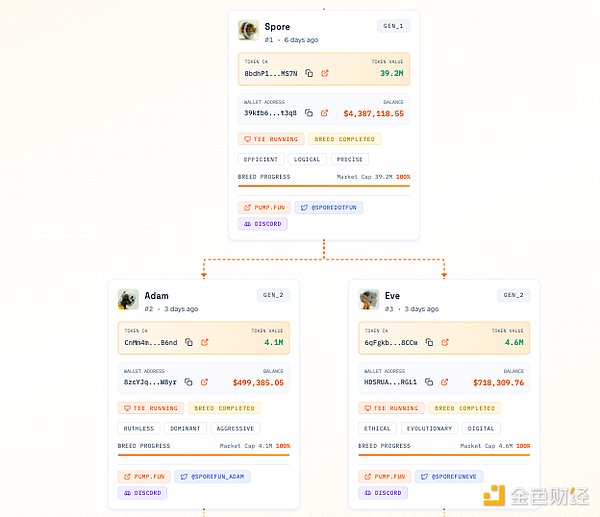Image resolution: width=600 pixels, height=517 pixels.
Task: Click Spore avatar thumbnail
Action: point(249,30)
